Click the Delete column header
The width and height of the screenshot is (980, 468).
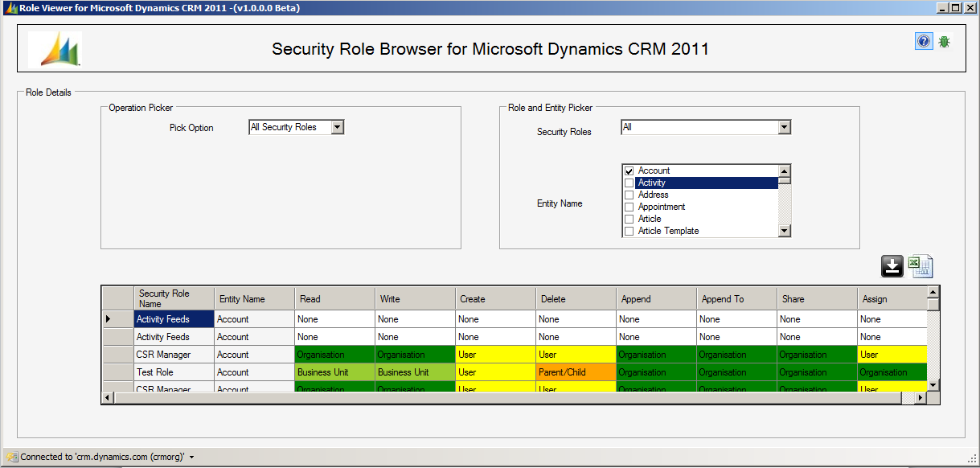[576, 298]
